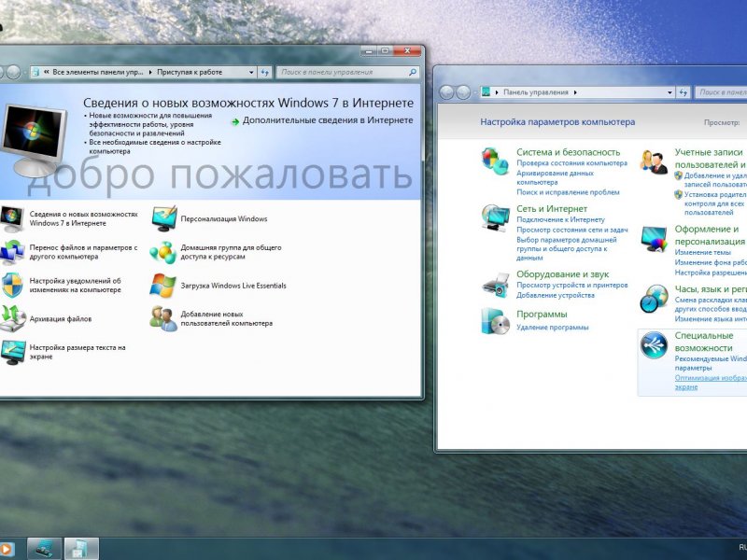The image size is (747, 560).
Task: Click the icon for 'Настройка размера текста на экране'
Action: pos(13,353)
